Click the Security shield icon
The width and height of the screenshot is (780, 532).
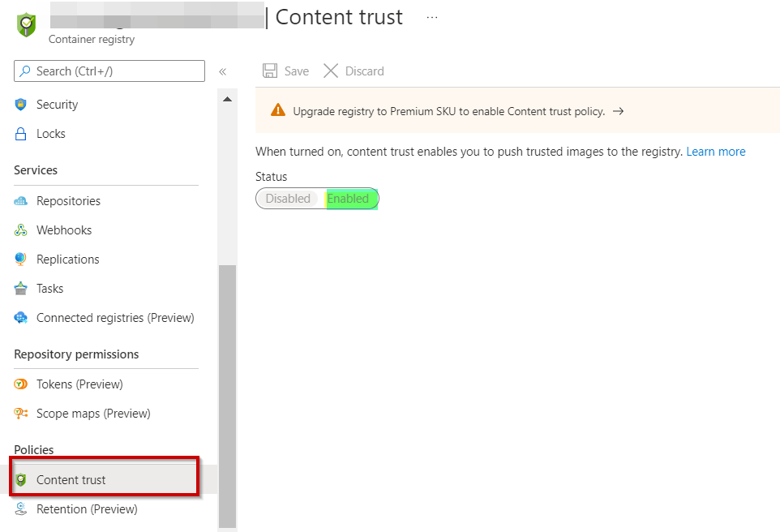(21, 105)
